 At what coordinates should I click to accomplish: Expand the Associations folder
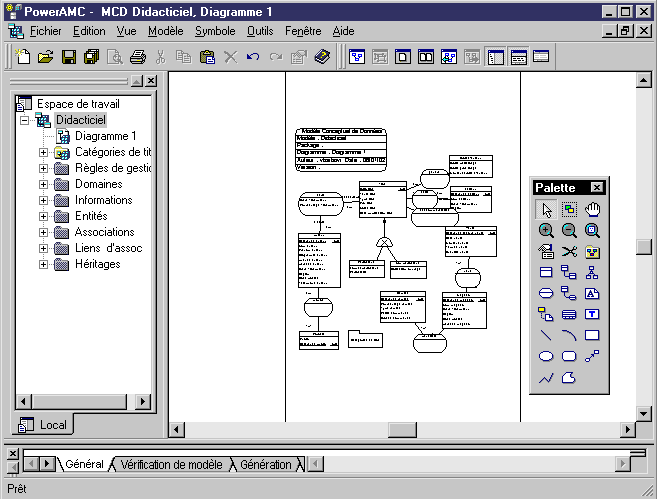tap(43, 232)
